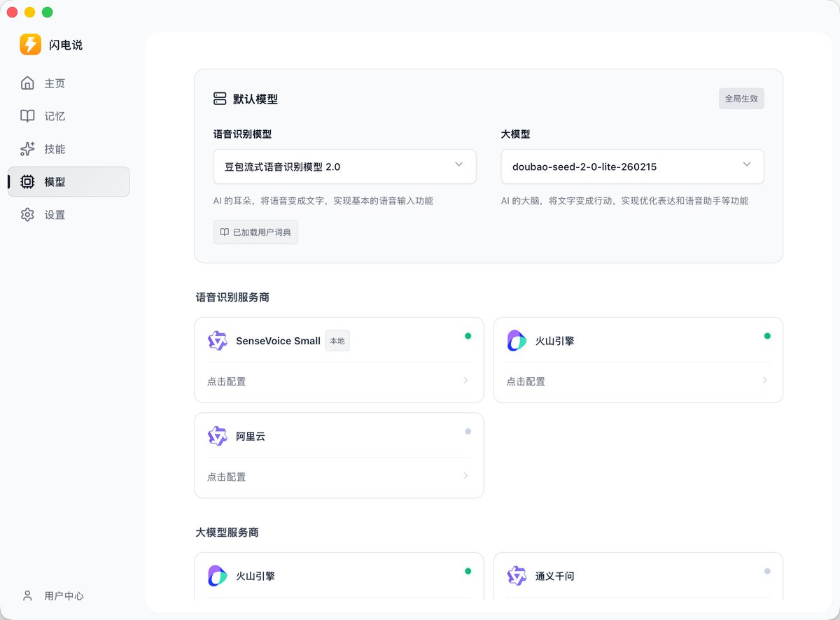
Task: Click the gear icon beside 设置
Action: 27,215
